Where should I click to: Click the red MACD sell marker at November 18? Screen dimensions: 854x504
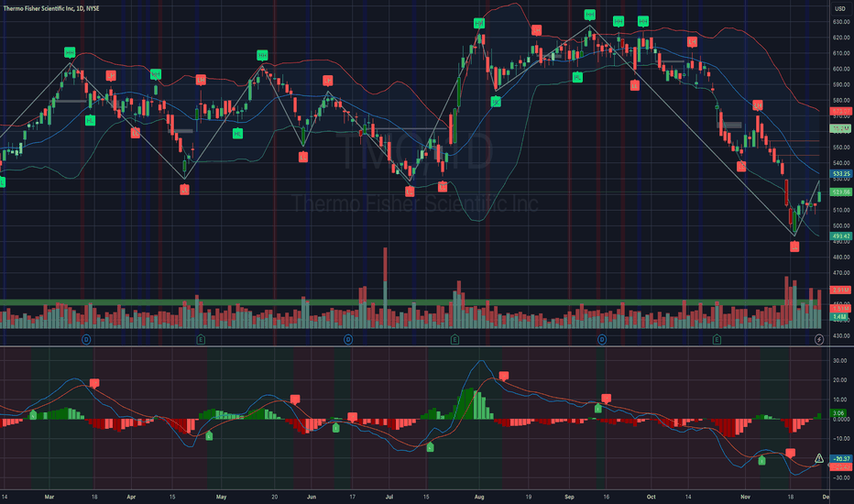click(790, 453)
